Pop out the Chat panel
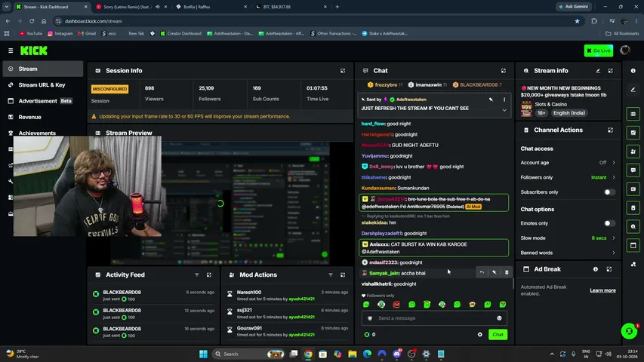The height and width of the screenshot is (362, 644). click(x=503, y=71)
